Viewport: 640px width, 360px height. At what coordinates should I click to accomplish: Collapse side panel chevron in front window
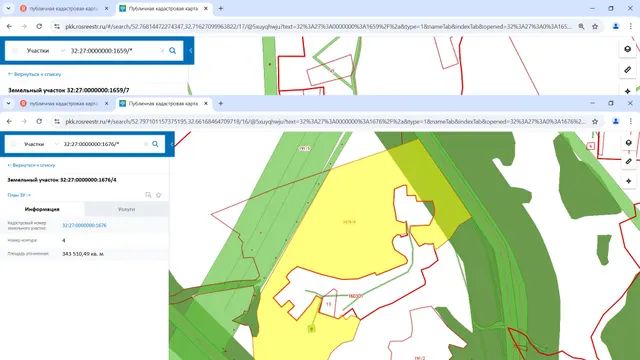pyautogui.click(x=172, y=144)
